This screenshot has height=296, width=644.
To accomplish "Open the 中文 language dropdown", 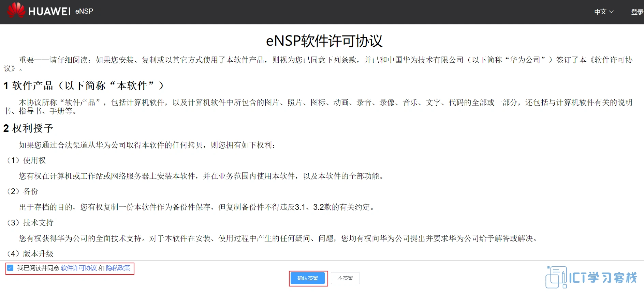I will 604,12.
